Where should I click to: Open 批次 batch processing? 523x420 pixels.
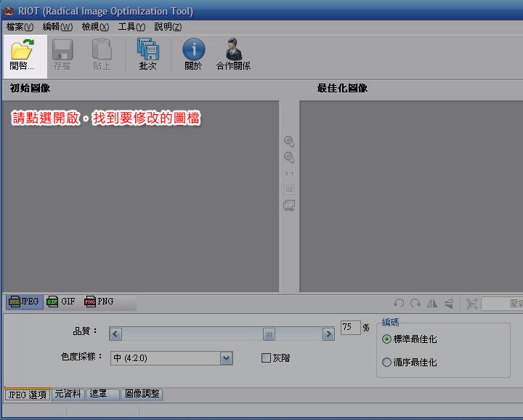[148, 54]
